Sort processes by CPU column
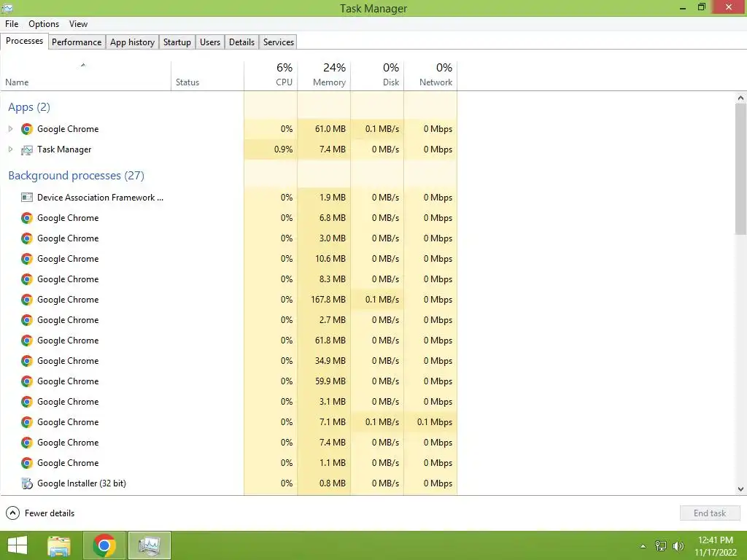This screenshot has height=560, width=747. (x=271, y=75)
